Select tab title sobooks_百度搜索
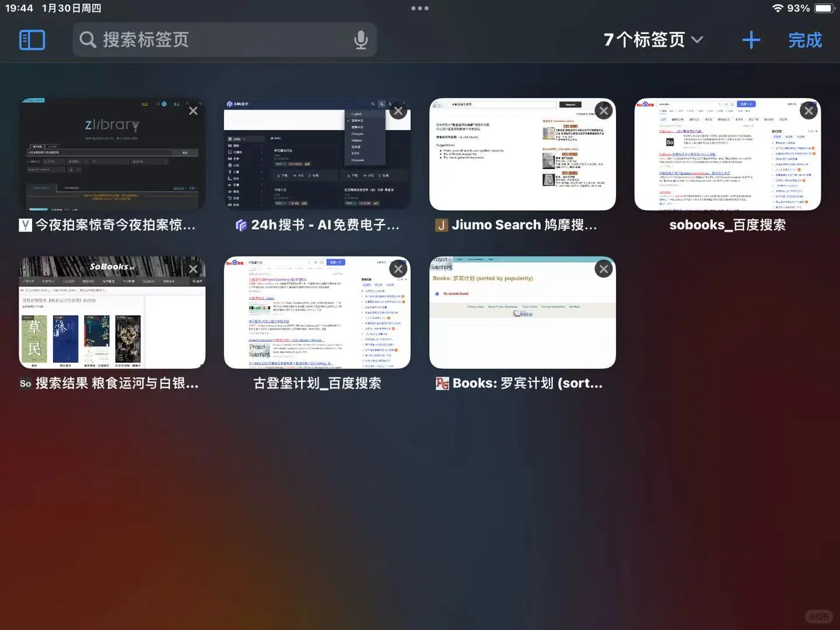840x630 pixels. [x=727, y=225]
